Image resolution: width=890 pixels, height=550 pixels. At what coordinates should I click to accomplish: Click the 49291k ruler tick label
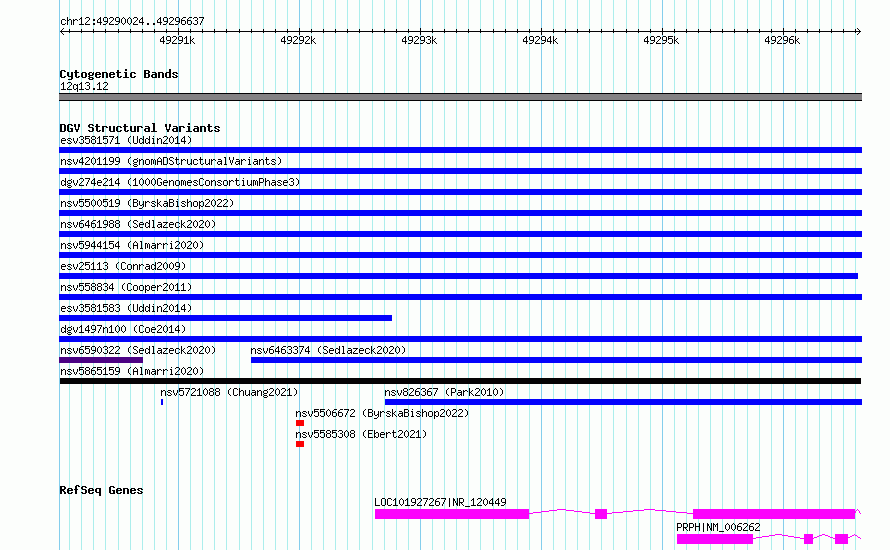(x=177, y=40)
